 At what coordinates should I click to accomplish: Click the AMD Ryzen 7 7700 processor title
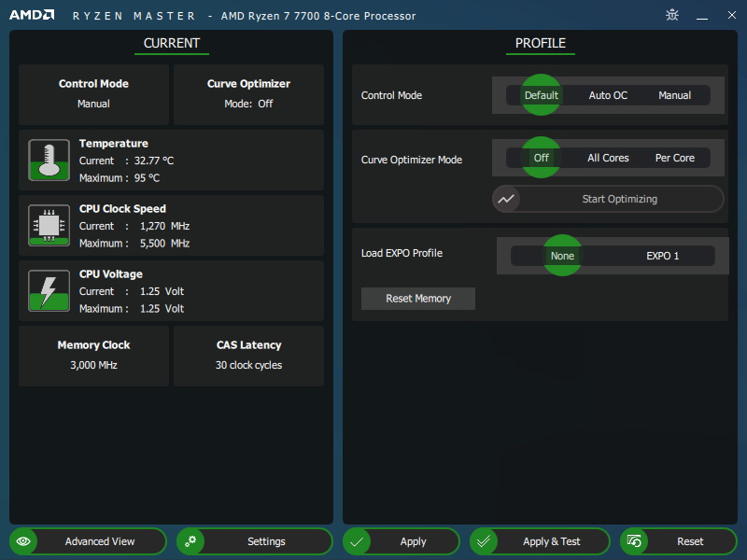pyautogui.click(x=318, y=16)
